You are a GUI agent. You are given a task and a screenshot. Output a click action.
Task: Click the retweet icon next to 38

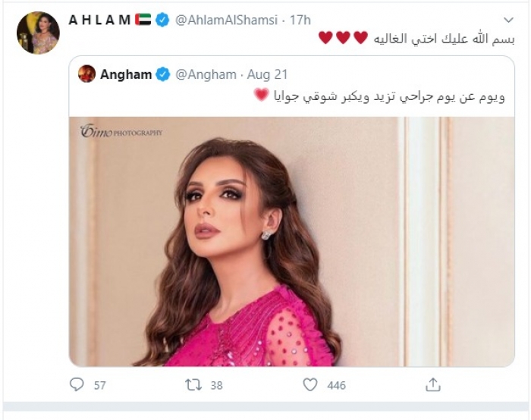pos(193,385)
